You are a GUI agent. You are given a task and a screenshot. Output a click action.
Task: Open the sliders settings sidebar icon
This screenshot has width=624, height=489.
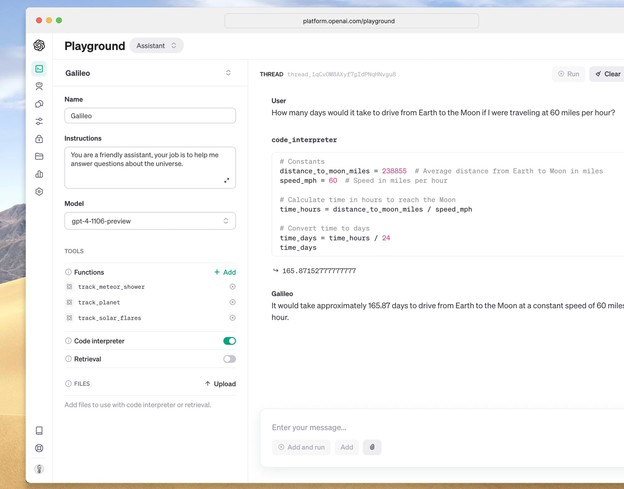(39, 121)
